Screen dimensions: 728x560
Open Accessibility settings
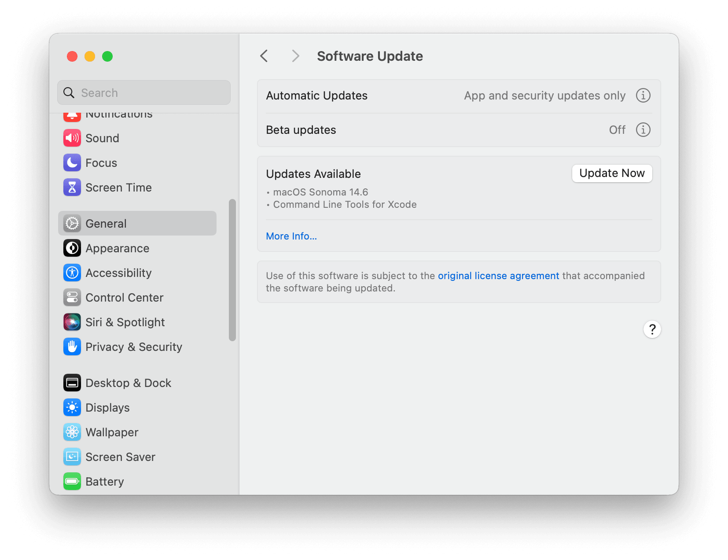118,273
